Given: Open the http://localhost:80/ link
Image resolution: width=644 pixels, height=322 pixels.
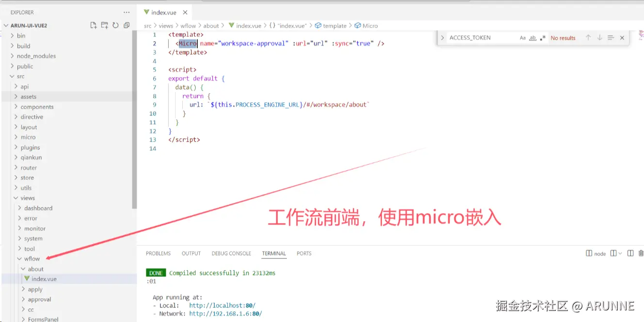Looking at the screenshot, I should (x=222, y=306).
